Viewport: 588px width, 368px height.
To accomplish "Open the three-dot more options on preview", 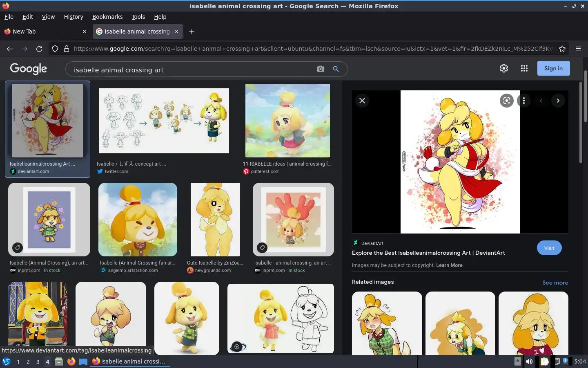I will (x=524, y=101).
